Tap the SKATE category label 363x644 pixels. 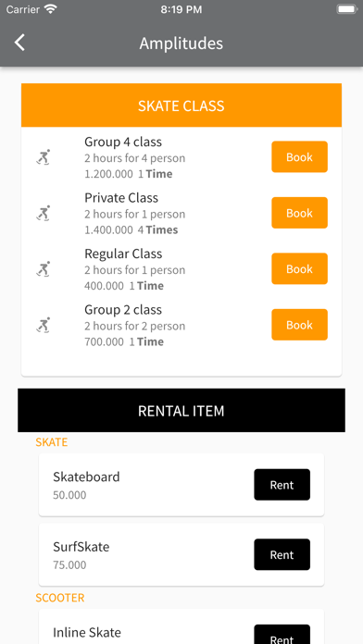(x=51, y=442)
